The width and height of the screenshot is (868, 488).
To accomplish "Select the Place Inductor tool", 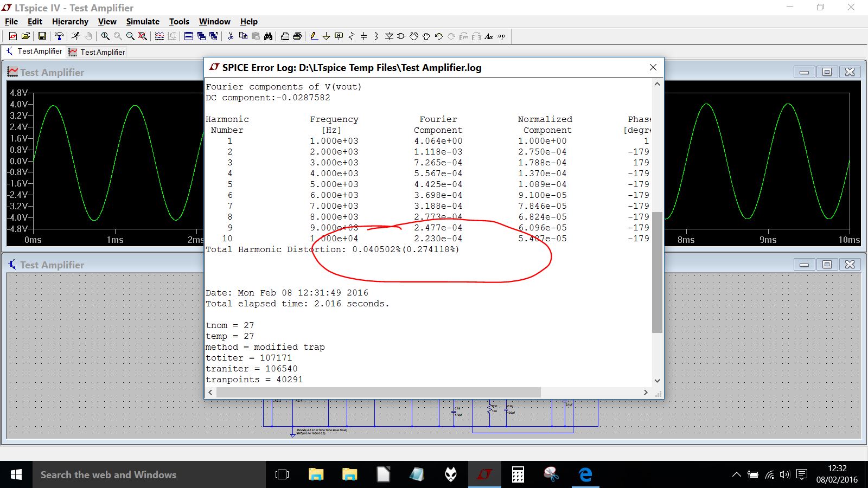I will 376,36.
